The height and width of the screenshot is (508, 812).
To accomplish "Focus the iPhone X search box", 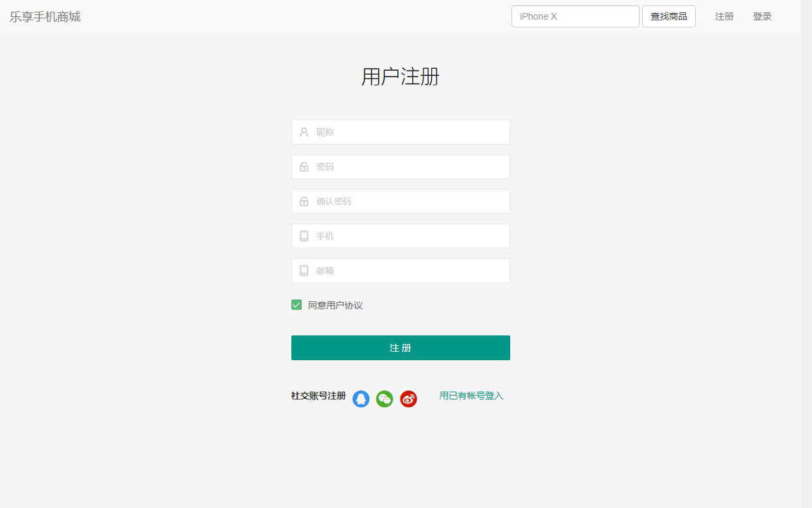I will (576, 16).
